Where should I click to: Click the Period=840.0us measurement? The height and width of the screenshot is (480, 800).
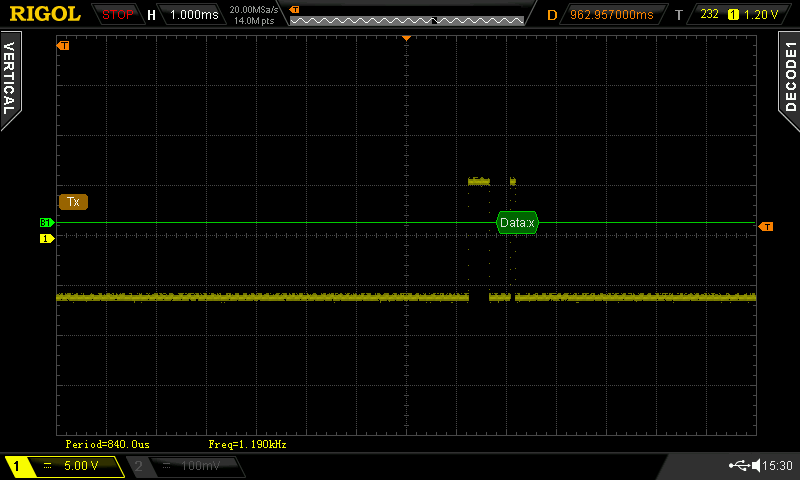(x=107, y=443)
